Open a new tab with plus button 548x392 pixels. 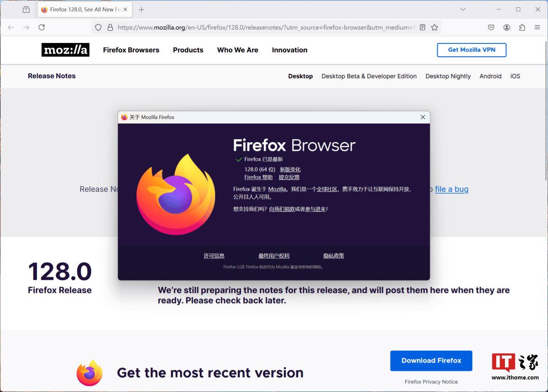pyautogui.click(x=142, y=10)
